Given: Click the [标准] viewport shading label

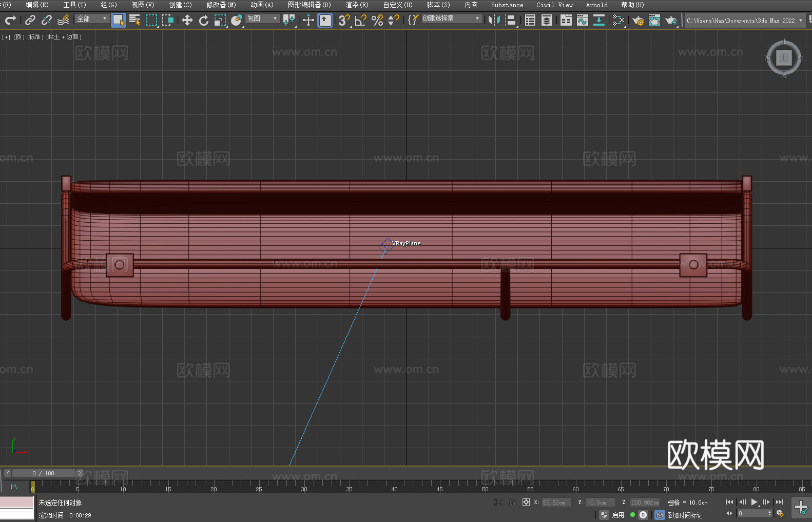Looking at the screenshot, I should click(x=35, y=37).
